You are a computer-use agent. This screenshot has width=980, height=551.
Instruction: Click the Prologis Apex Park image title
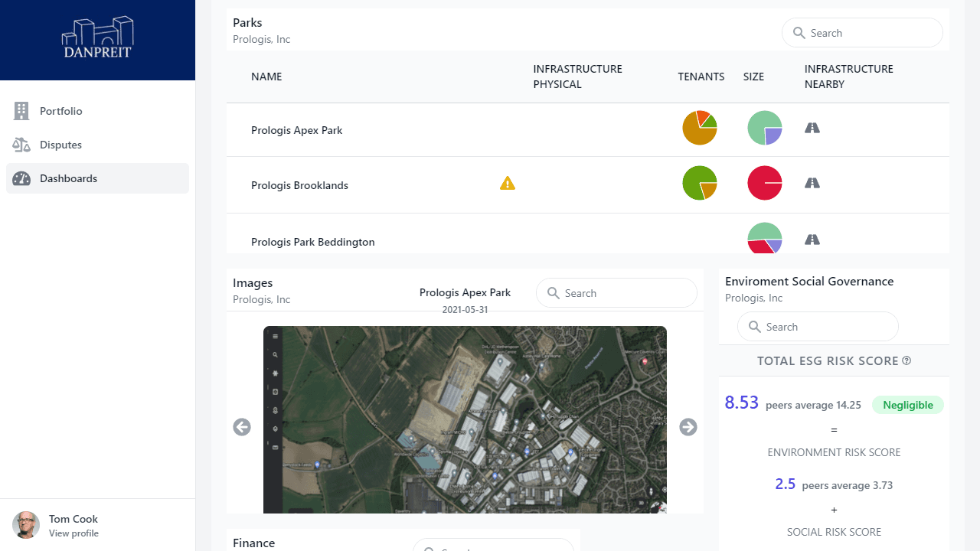tap(465, 292)
